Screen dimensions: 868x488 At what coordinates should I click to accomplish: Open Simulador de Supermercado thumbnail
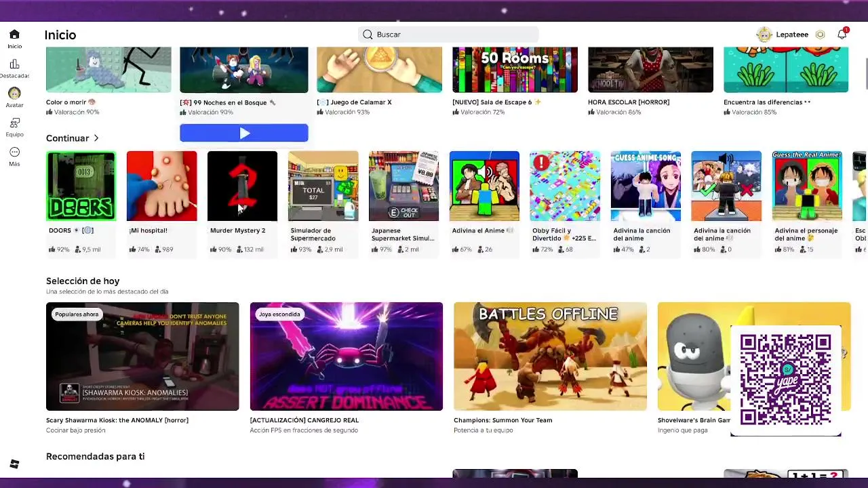tap(323, 186)
